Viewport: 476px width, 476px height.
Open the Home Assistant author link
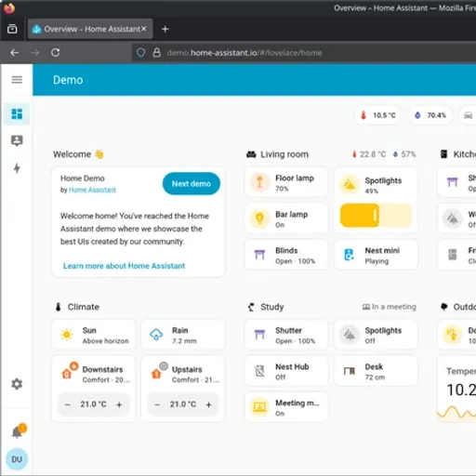click(92, 190)
